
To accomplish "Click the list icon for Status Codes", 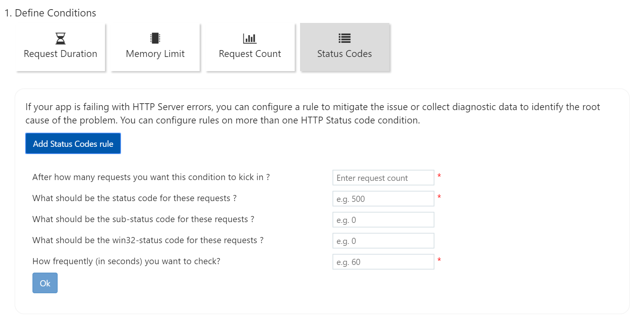I will coord(344,38).
